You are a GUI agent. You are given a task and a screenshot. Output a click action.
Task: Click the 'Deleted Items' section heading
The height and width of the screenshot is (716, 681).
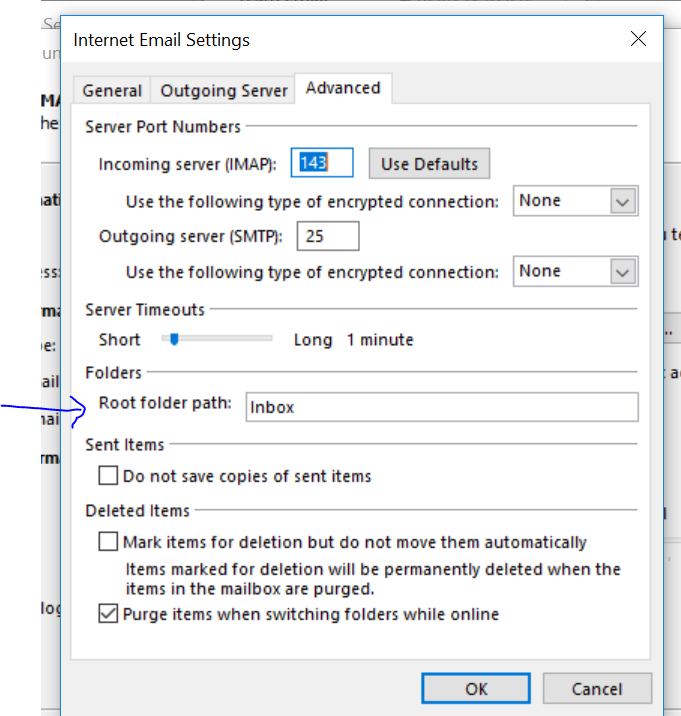point(137,511)
